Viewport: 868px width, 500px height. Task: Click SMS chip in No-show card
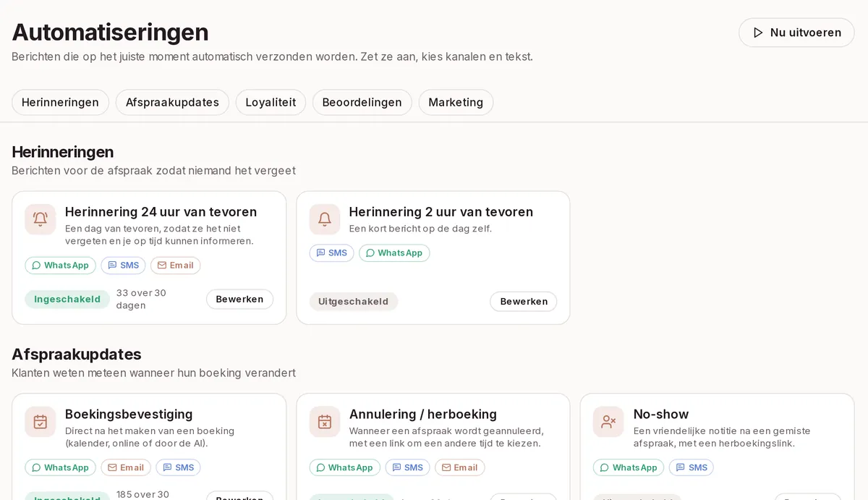pos(691,467)
